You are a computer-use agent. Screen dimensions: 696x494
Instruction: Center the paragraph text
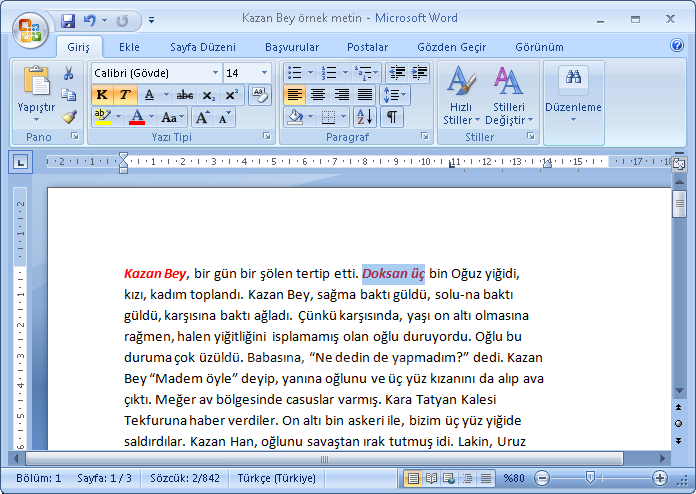318,95
